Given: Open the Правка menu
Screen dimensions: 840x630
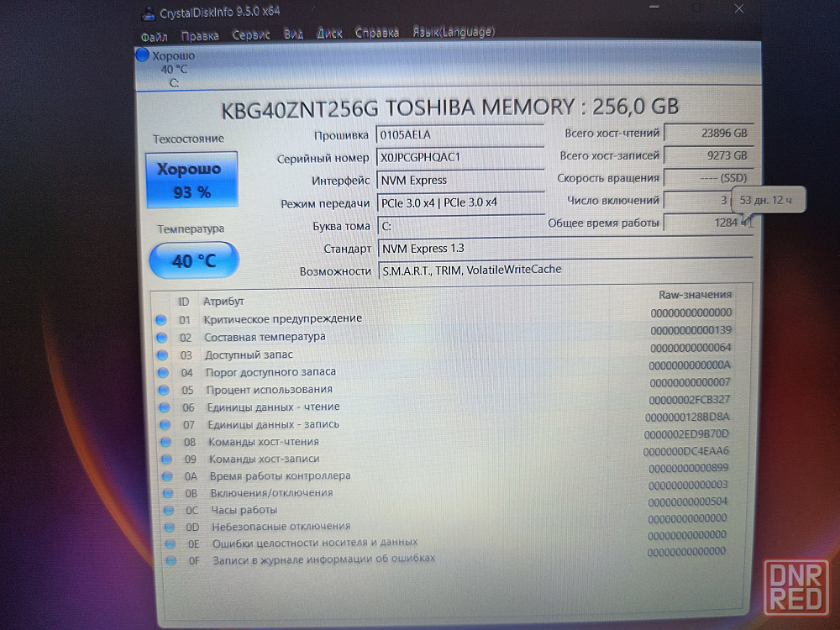Looking at the screenshot, I should (200, 36).
